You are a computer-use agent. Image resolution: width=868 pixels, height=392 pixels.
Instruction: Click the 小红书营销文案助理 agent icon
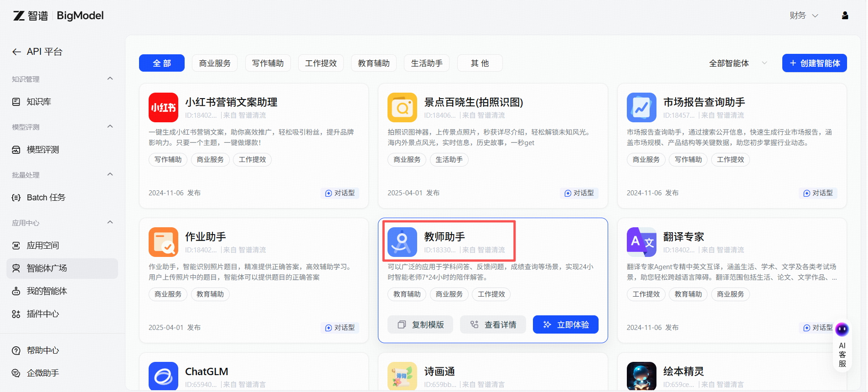click(163, 108)
